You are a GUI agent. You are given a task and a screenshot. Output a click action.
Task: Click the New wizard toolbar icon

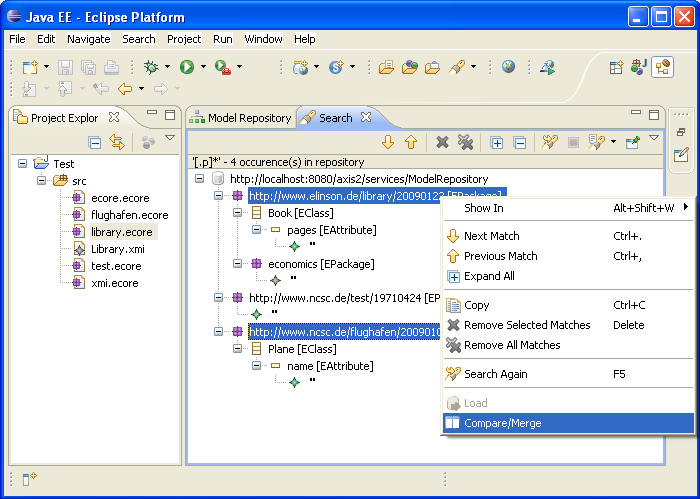coord(30,67)
